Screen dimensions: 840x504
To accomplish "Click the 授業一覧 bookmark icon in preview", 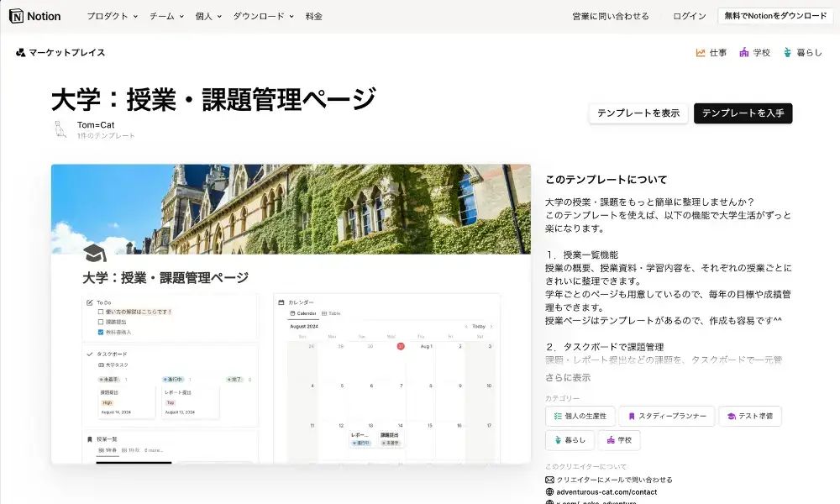I will point(90,439).
